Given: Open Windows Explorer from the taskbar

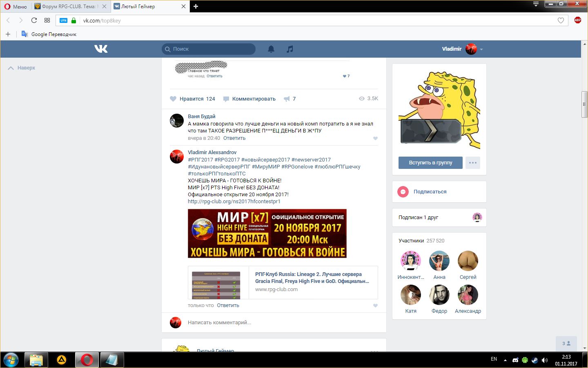Looking at the screenshot, I should pyautogui.click(x=36, y=360).
